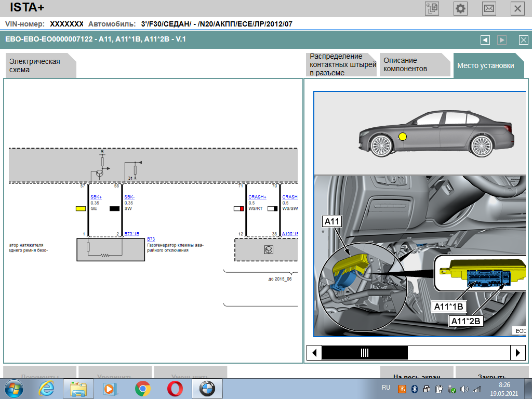
Task: Select the Место установки tab
Action: (x=485, y=65)
